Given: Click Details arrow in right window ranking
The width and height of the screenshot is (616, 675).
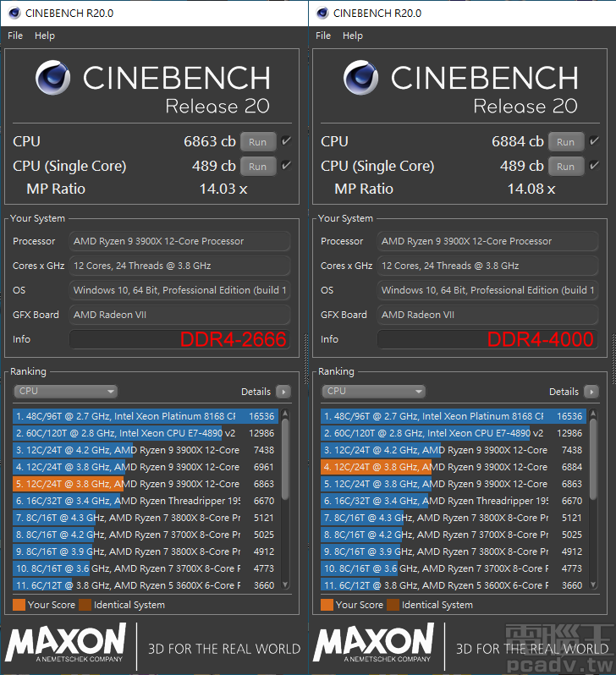Looking at the screenshot, I should [x=591, y=392].
